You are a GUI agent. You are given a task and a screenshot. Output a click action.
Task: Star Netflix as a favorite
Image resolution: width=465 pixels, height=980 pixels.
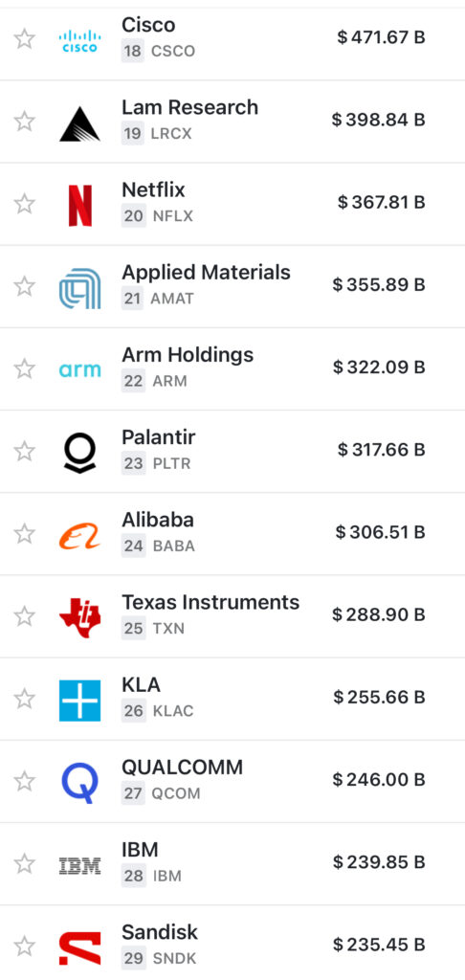(24, 204)
